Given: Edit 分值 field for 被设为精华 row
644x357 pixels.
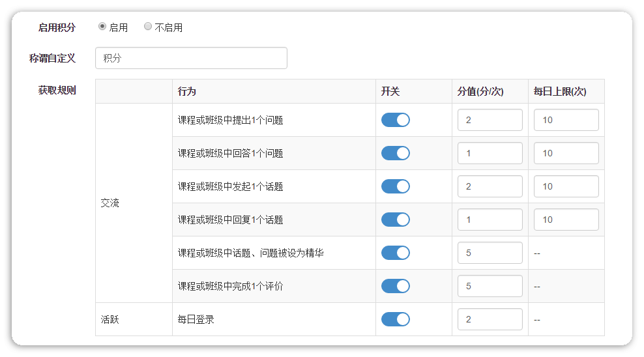Looking at the screenshot, I should coord(490,253).
